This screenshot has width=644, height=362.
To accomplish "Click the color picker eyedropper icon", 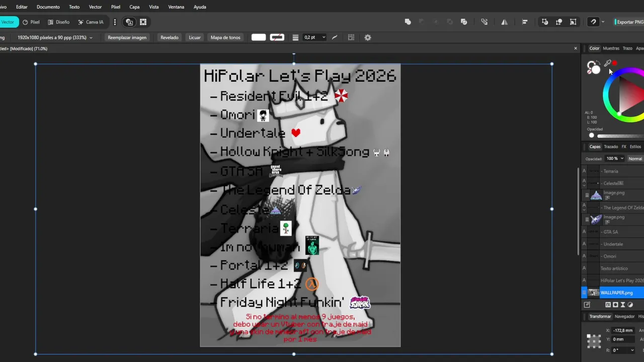I will click(607, 64).
